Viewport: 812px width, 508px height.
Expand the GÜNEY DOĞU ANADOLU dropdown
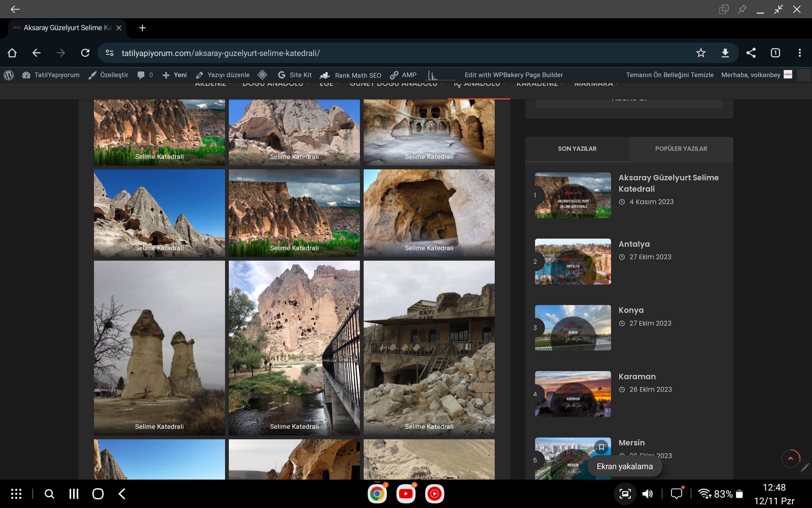click(x=396, y=84)
